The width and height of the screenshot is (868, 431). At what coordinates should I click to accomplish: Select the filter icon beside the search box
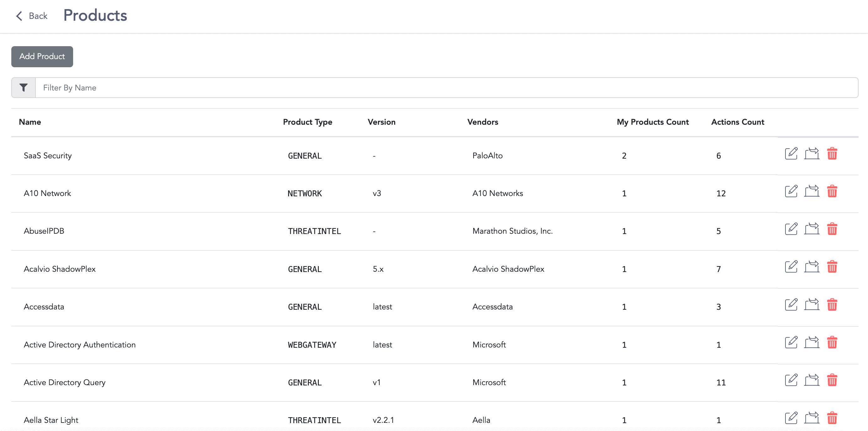(x=23, y=88)
